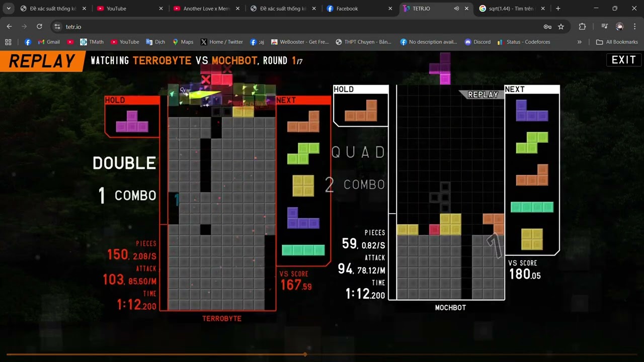Open the TMath bookmark
The image size is (644, 362).
(92, 42)
